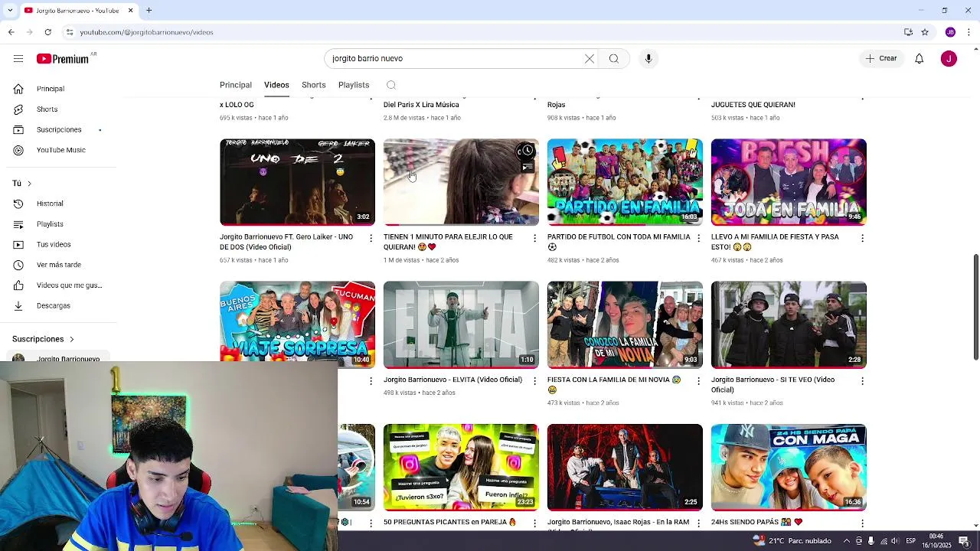Open Suscripciones icon in sidebar
980x551 pixels.
(x=18, y=129)
